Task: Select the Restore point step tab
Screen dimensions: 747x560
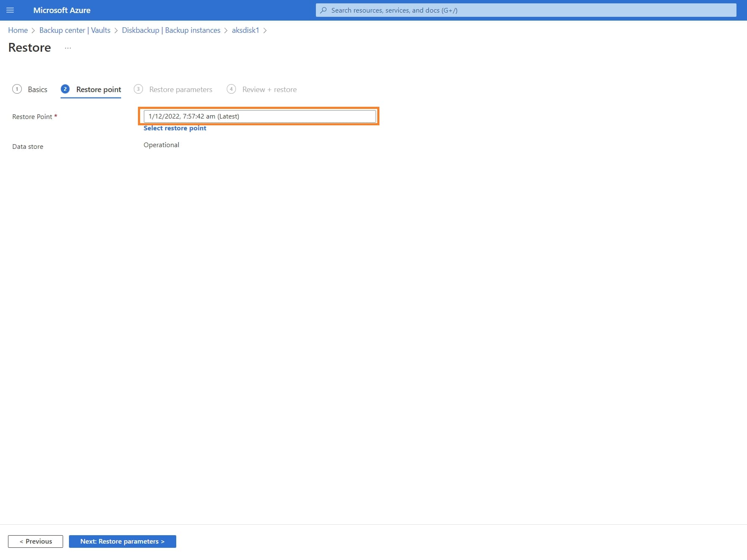Action: click(x=91, y=89)
